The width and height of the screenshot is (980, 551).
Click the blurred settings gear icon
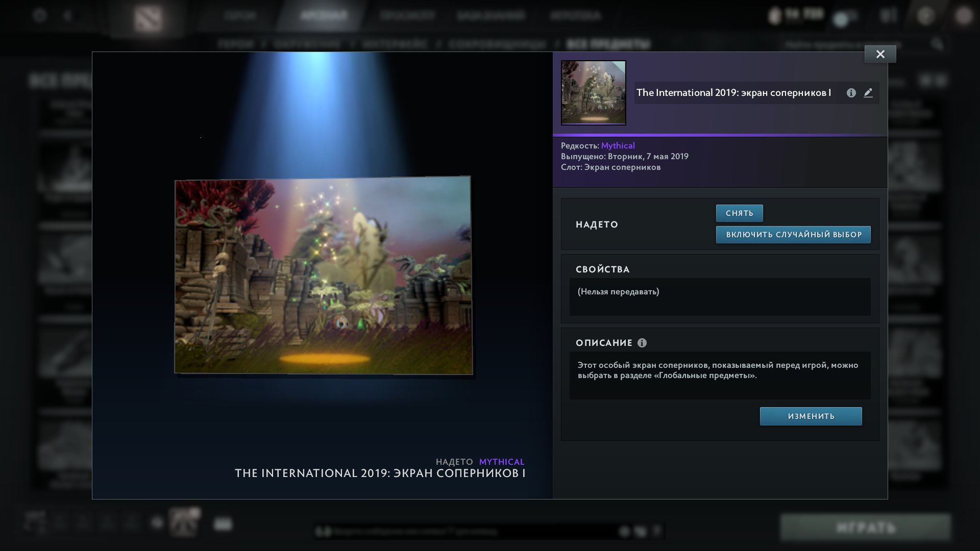pos(40,15)
